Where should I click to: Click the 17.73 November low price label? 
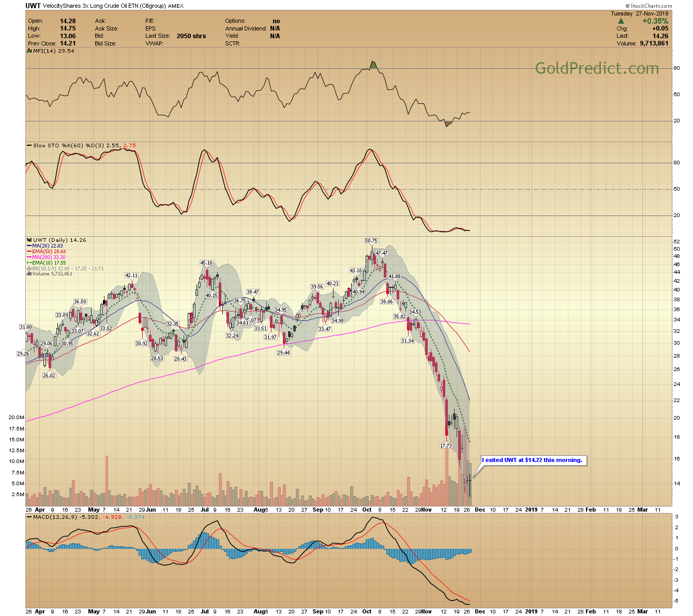[x=446, y=446]
